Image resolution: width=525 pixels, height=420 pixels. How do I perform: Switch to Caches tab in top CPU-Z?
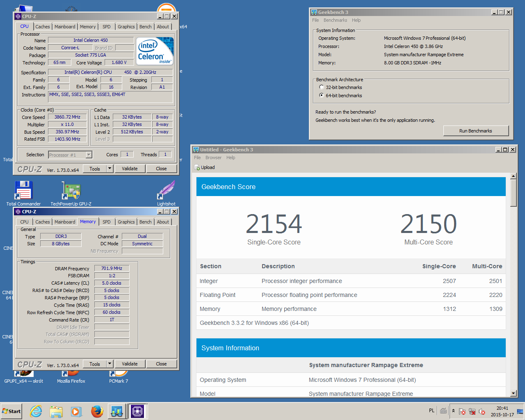coord(43,27)
